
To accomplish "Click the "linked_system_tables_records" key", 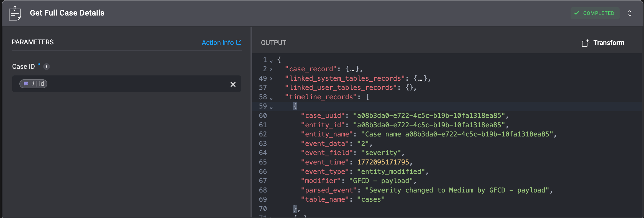I will 345,78.
